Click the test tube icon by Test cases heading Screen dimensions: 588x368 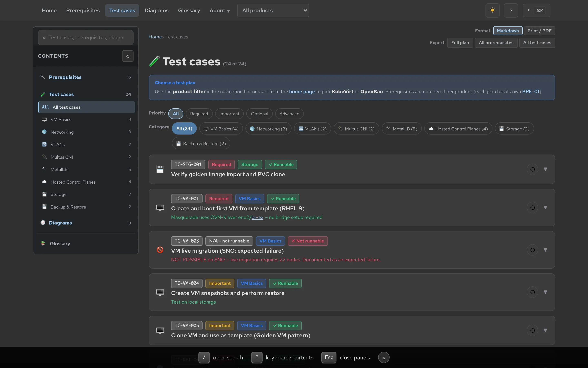[x=154, y=61]
